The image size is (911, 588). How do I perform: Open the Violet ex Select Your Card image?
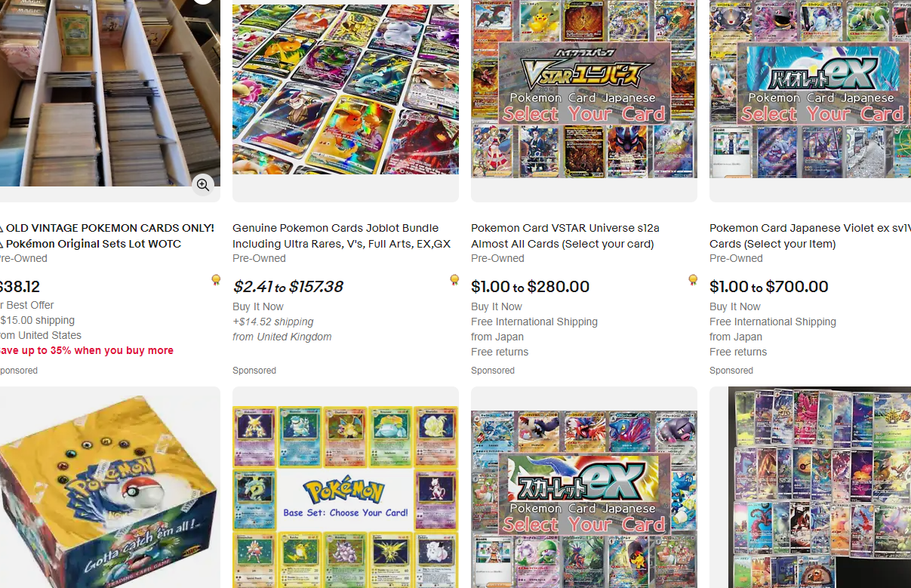coord(810,89)
